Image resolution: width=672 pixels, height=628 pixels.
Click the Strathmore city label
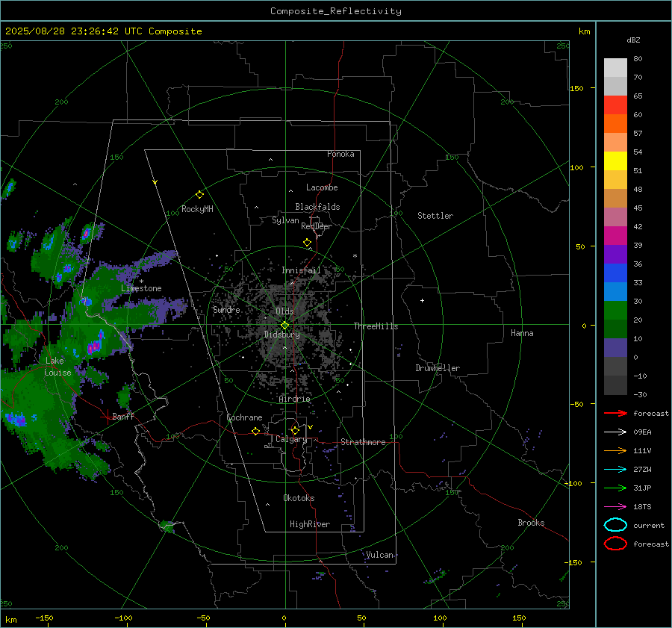click(x=363, y=442)
